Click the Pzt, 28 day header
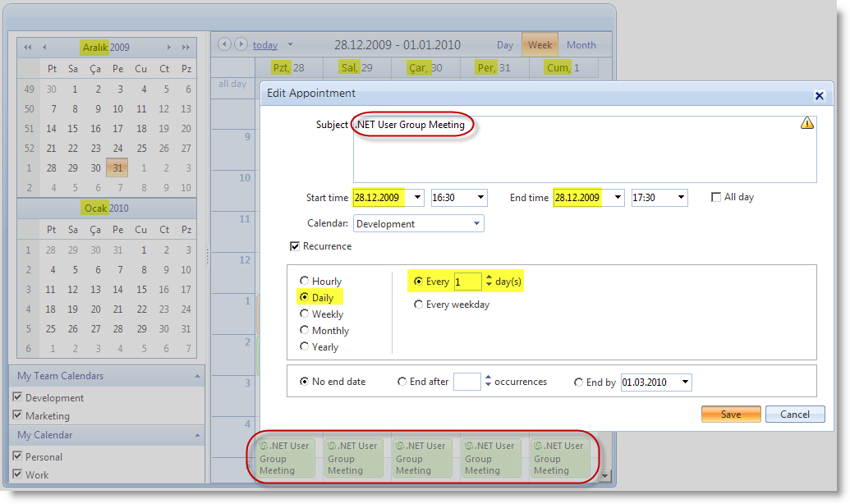Image resolution: width=850 pixels, height=504 pixels. [x=288, y=68]
